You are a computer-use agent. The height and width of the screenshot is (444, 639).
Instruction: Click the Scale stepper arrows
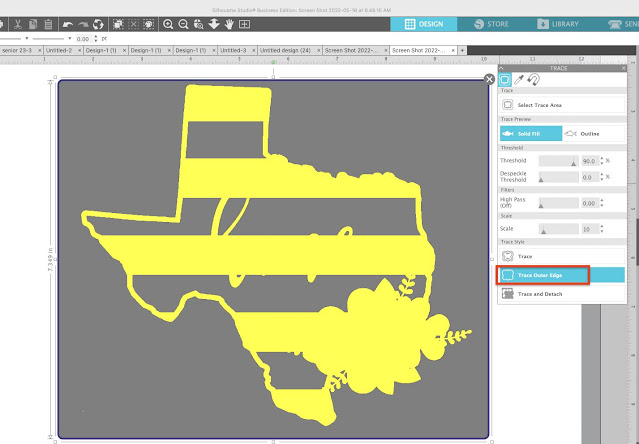point(602,229)
